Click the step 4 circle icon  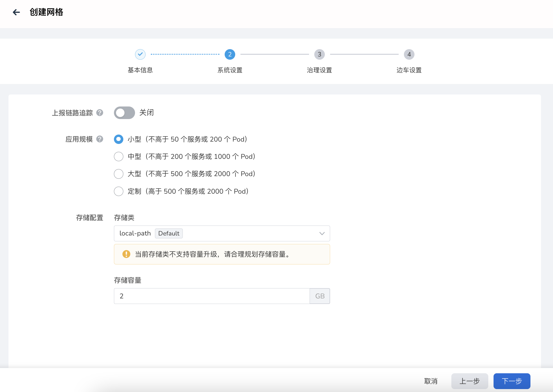[409, 54]
